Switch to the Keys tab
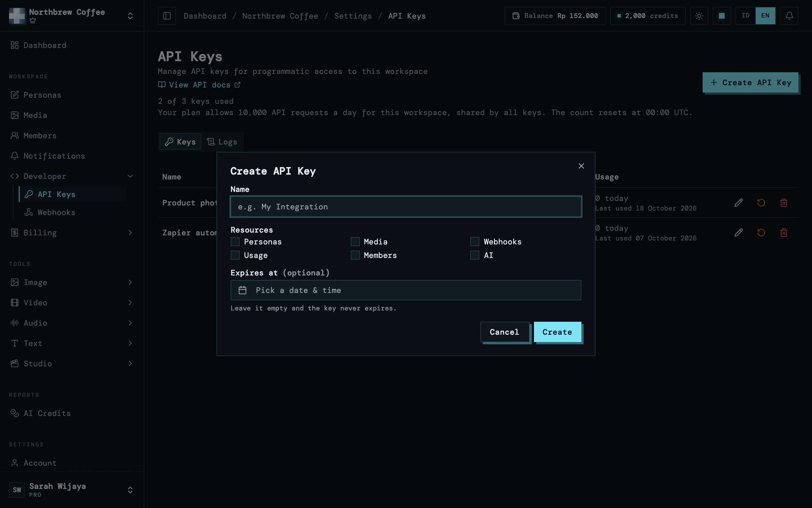 [x=180, y=142]
